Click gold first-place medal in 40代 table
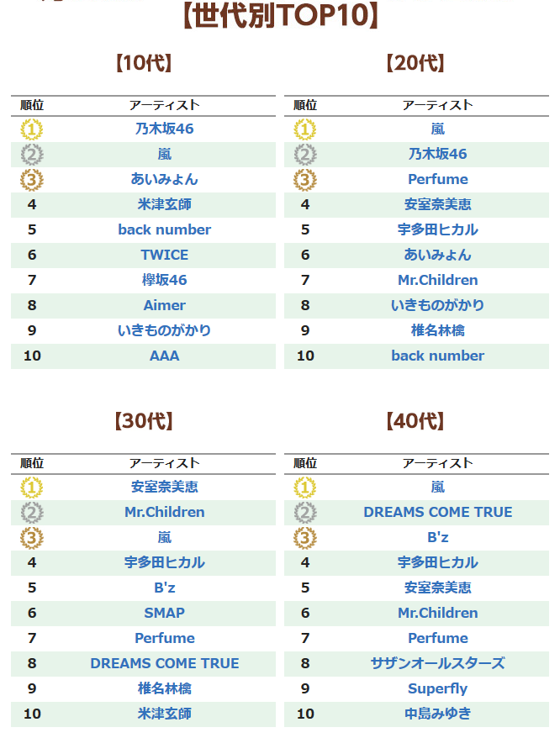The width and height of the screenshot is (560, 738). pos(305,488)
